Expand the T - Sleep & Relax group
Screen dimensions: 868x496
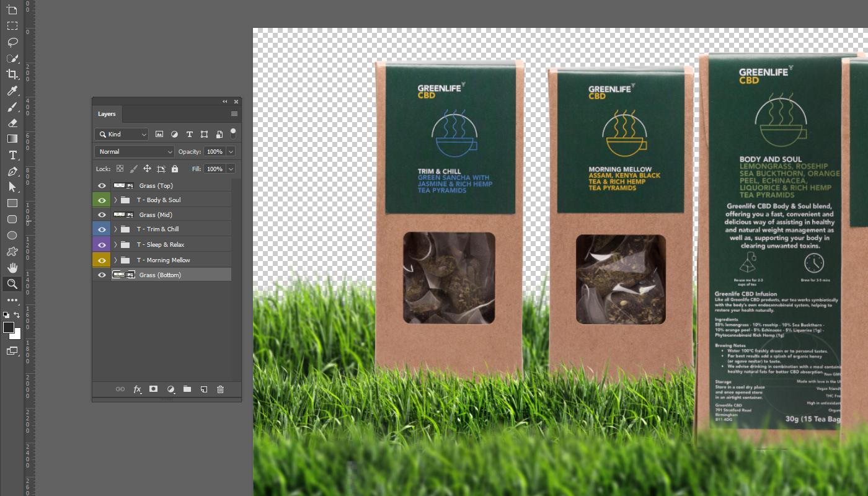tap(115, 245)
